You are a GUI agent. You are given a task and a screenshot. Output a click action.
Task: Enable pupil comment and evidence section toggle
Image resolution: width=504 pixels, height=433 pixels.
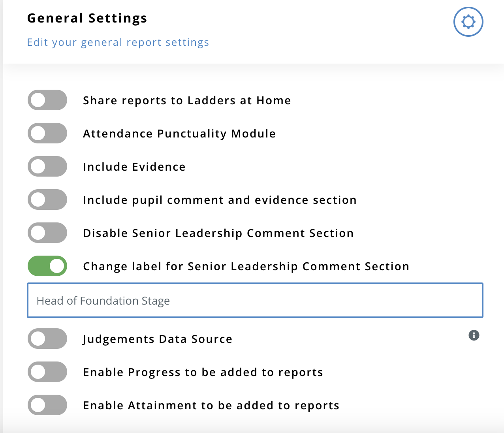tap(47, 200)
